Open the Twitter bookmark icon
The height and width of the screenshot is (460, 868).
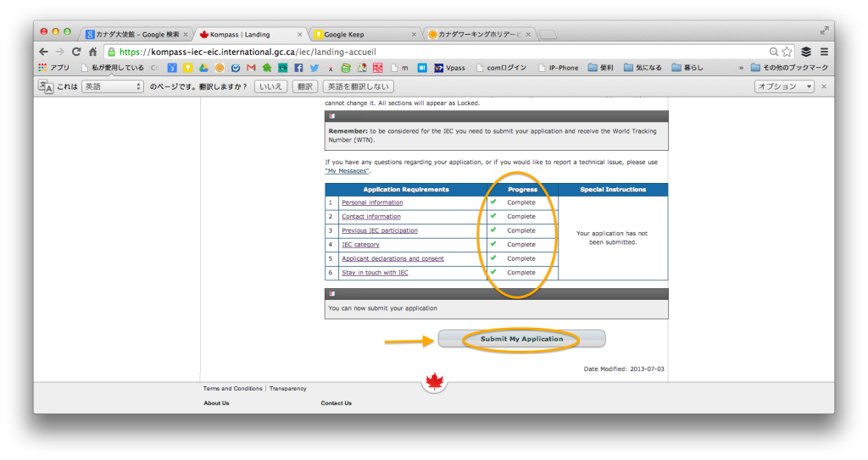pyautogui.click(x=314, y=68)
